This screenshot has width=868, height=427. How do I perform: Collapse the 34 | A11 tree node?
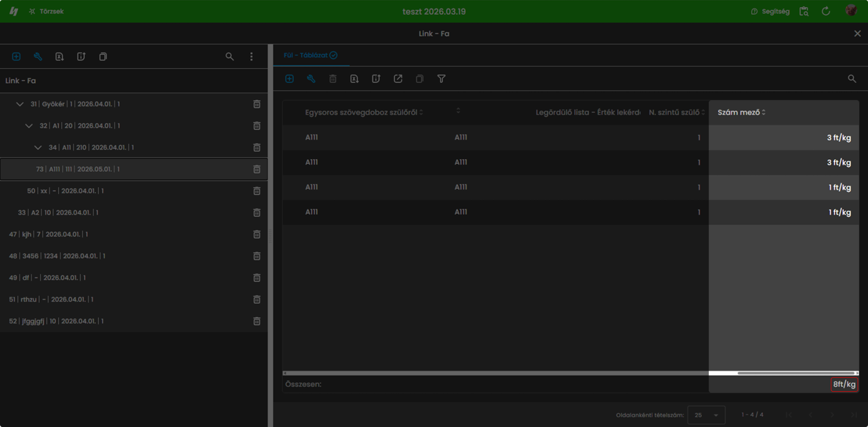tap(38, 147)
